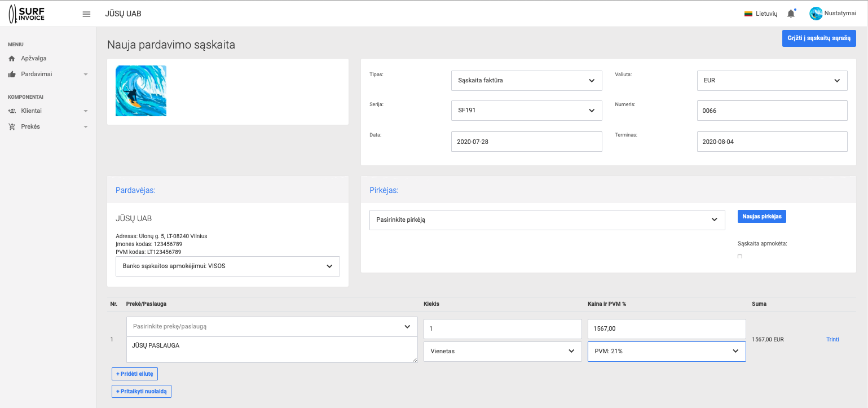Image resolution: width=868 pixels, height=408 pixels.
Task: Expand the Klientai menu arrow
Action: pos(86,111)
